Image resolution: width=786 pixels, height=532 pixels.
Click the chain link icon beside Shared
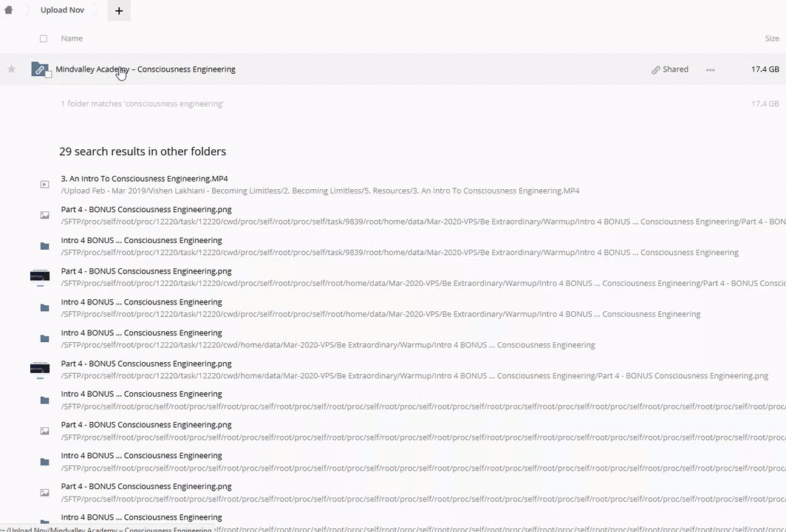655,69
